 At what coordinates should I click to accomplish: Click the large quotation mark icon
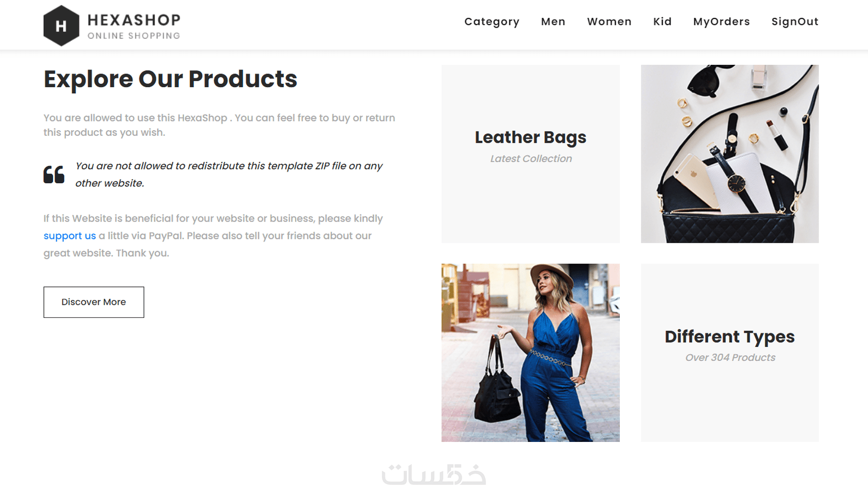[54, 175]
